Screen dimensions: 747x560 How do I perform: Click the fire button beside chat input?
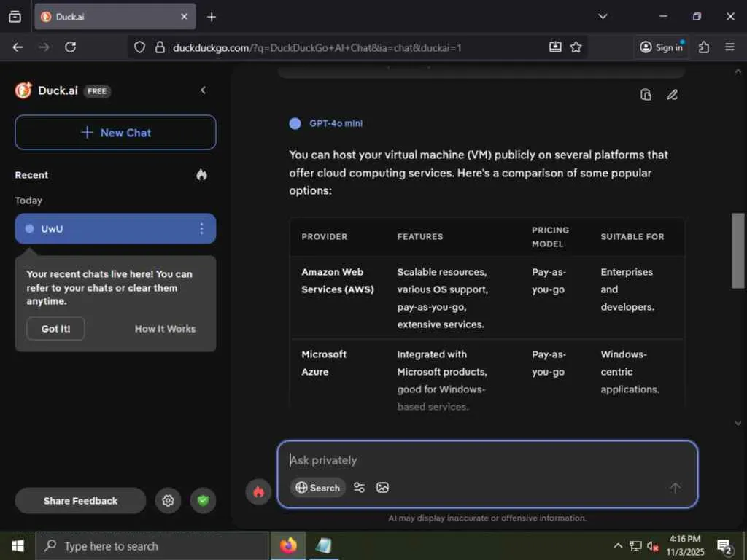point(258,491)
